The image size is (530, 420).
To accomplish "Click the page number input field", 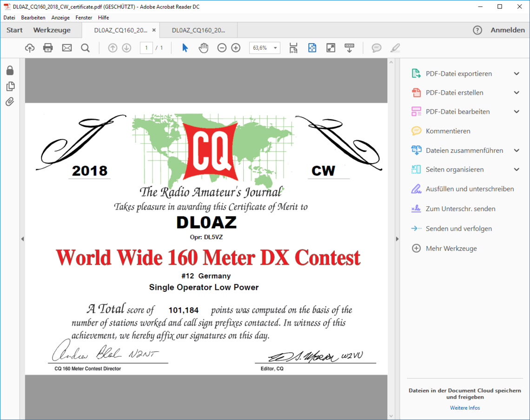I will click(x=146, y=48).
